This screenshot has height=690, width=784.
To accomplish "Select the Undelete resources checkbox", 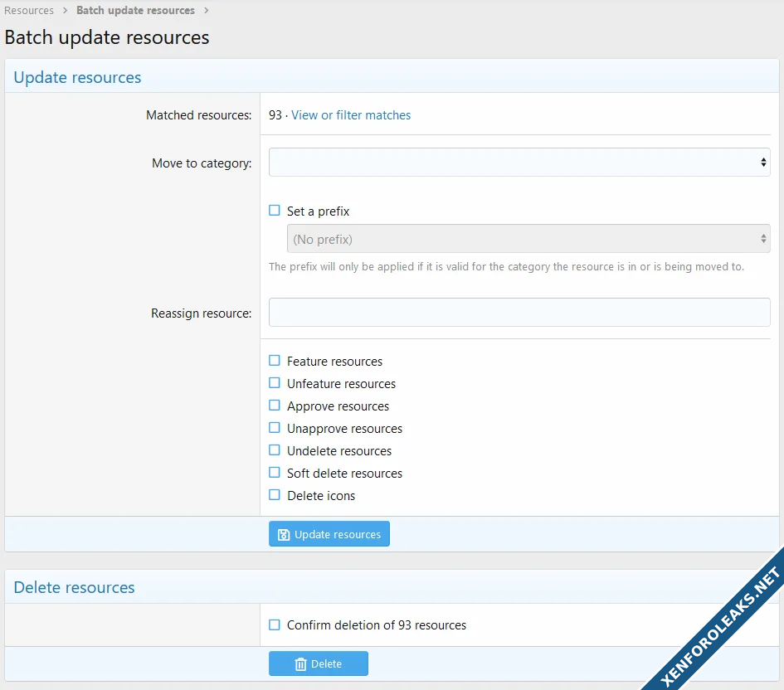I will pyautogui.click(x=275, y=450).
